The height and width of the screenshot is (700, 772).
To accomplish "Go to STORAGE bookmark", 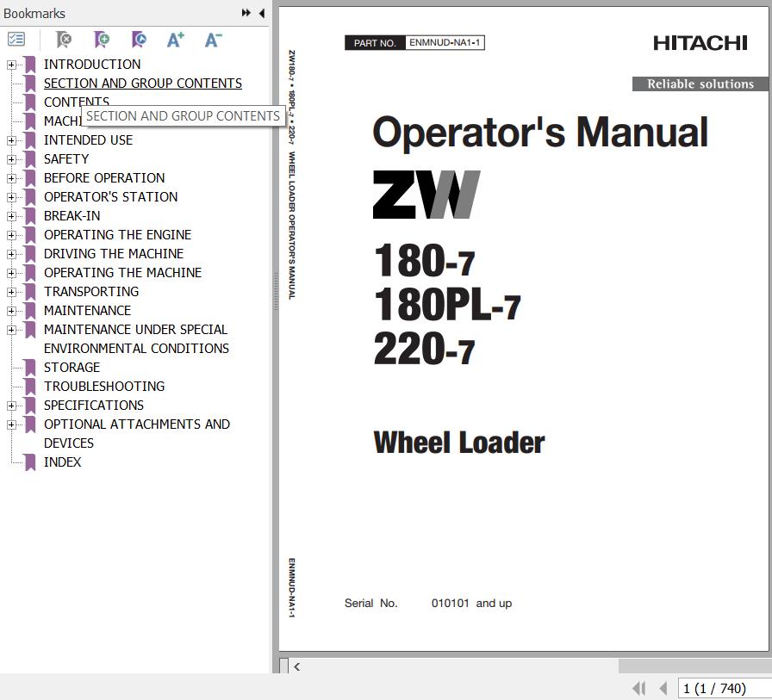I will coord(72,368).
